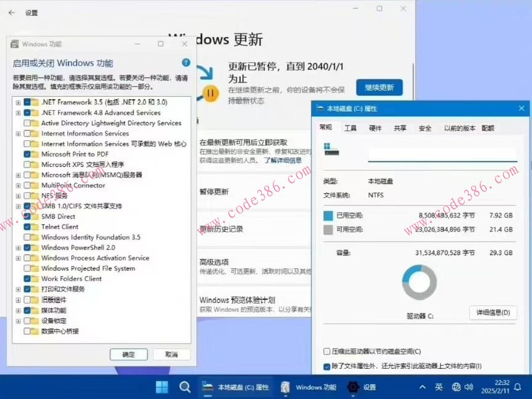Check Windows Identity Foundation 3.5

pos(27,237)
